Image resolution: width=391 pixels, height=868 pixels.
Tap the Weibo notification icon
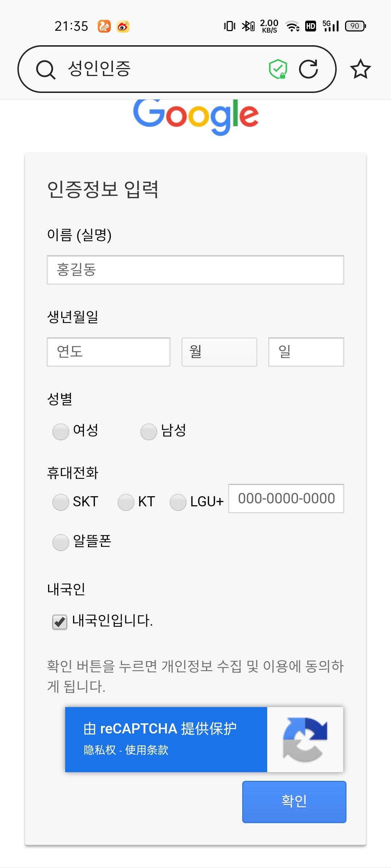123,26
